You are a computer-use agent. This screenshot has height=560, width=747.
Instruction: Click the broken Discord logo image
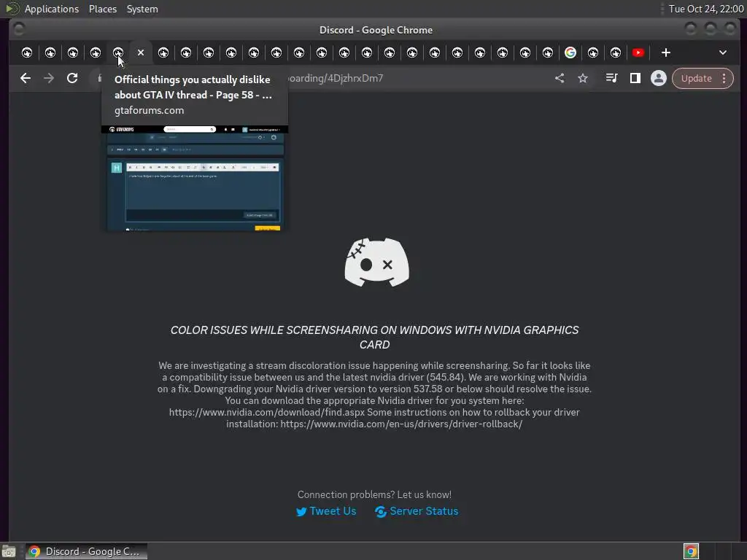tap(376, 262)
